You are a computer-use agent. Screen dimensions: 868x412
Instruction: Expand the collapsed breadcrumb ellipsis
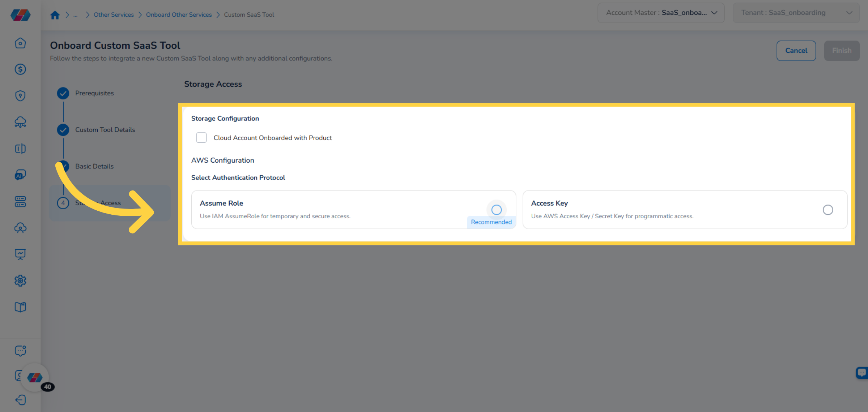[x=75, y=14]
